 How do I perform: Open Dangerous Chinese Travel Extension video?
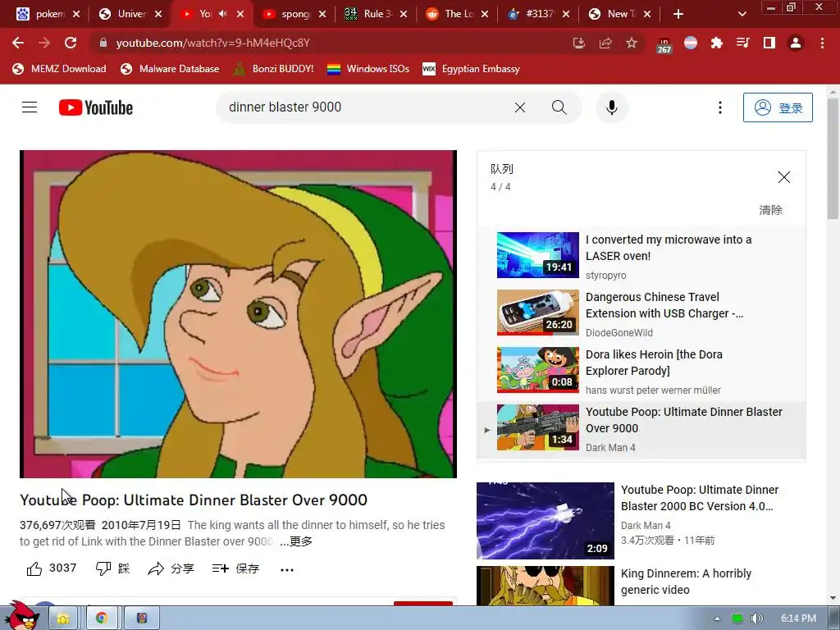click(641, 313)
